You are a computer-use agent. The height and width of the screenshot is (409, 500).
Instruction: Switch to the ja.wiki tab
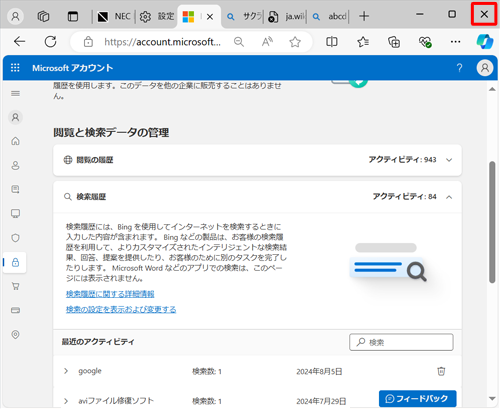(287, 16)
